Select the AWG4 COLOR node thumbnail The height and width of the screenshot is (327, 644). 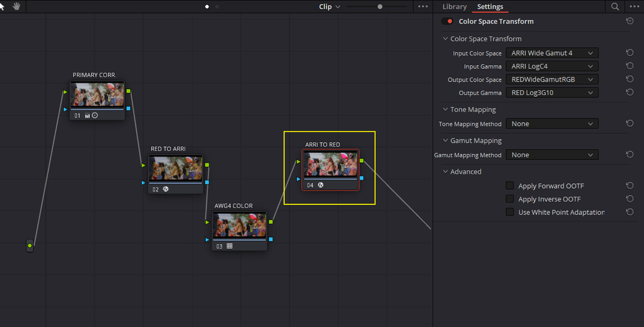(239, 225)
